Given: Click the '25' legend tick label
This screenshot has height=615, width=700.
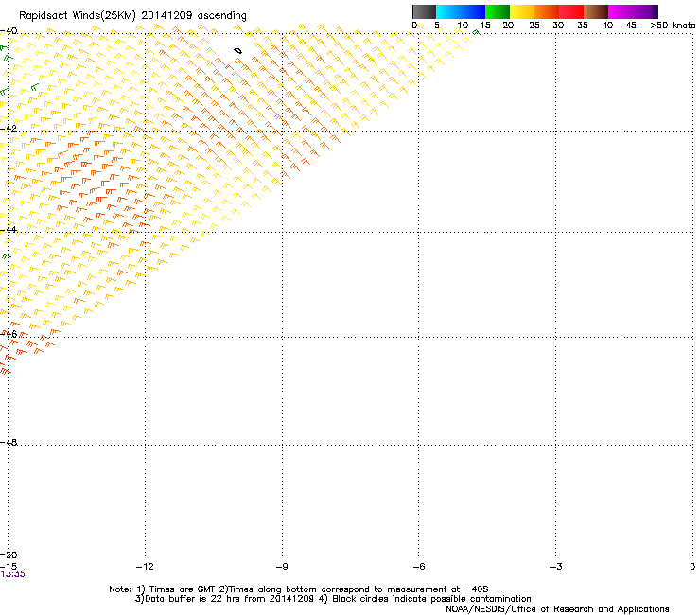Looking at the screenshot, I should 534,26.
